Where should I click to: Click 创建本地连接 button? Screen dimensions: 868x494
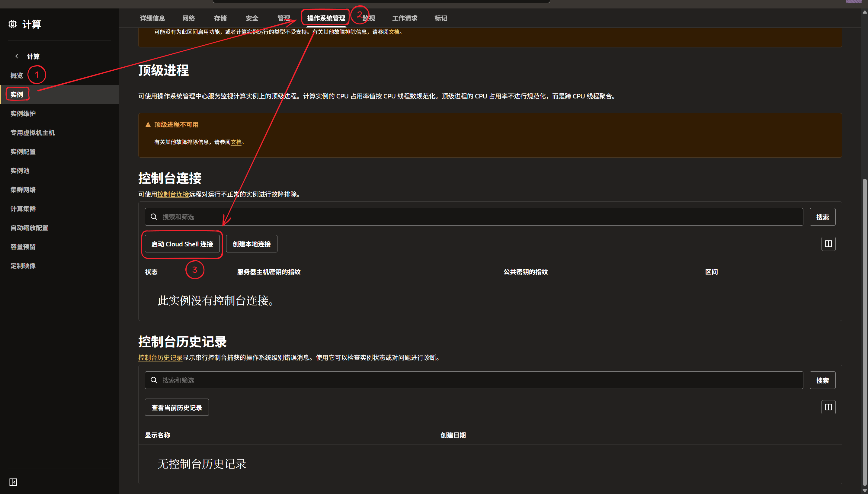(x=251, y=244)
